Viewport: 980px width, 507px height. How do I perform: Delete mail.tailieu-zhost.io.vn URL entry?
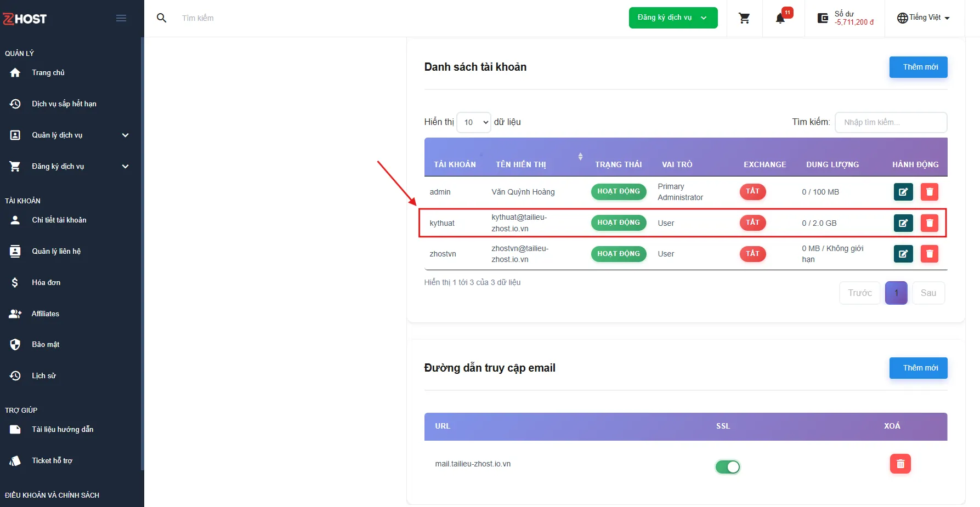pos(900,464)
